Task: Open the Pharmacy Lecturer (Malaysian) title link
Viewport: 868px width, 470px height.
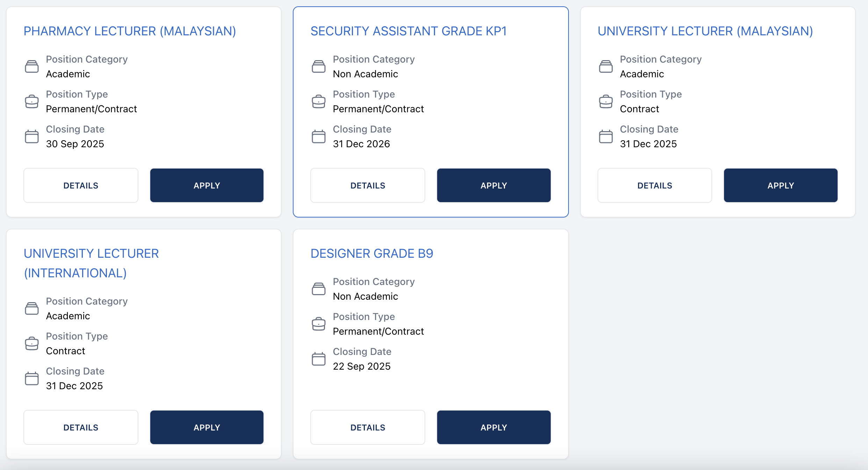Action: coord(130,31)
